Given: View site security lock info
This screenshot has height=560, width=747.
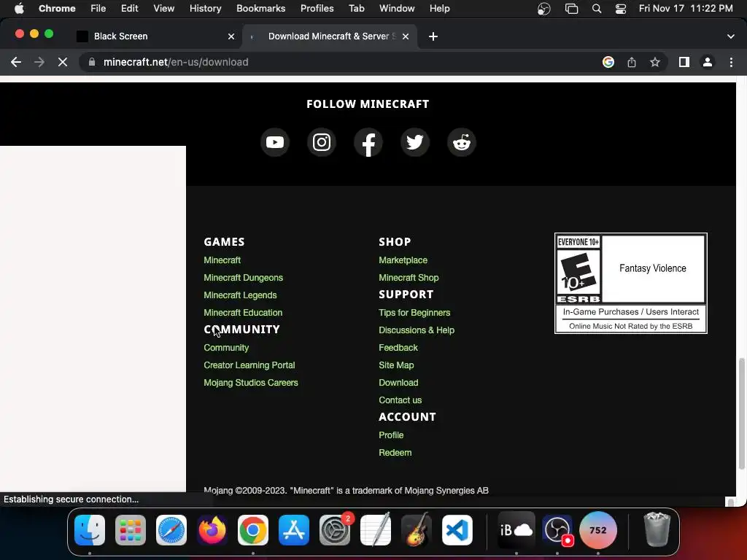Looking at the screenshot, I should tap(93, 62).
